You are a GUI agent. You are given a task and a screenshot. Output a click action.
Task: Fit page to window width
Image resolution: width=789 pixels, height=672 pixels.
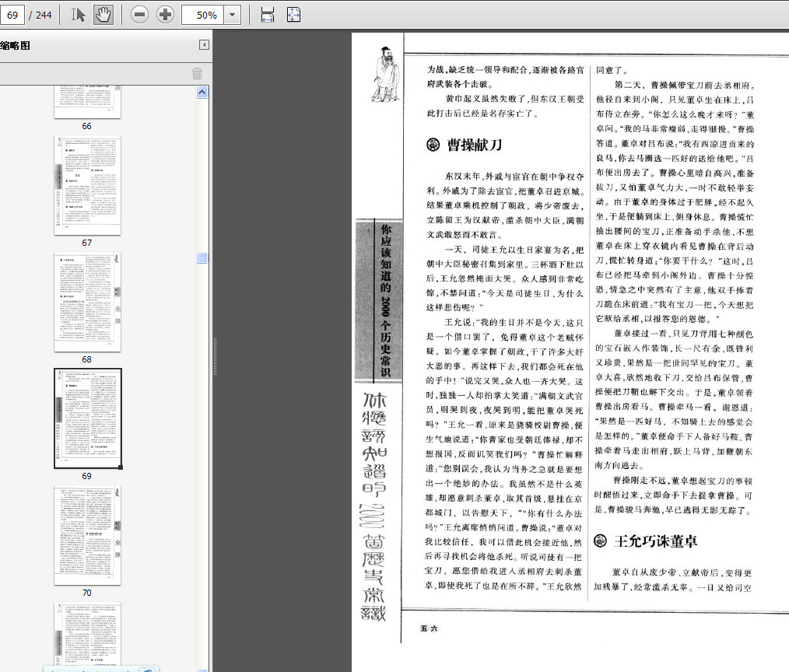(267, 15)
